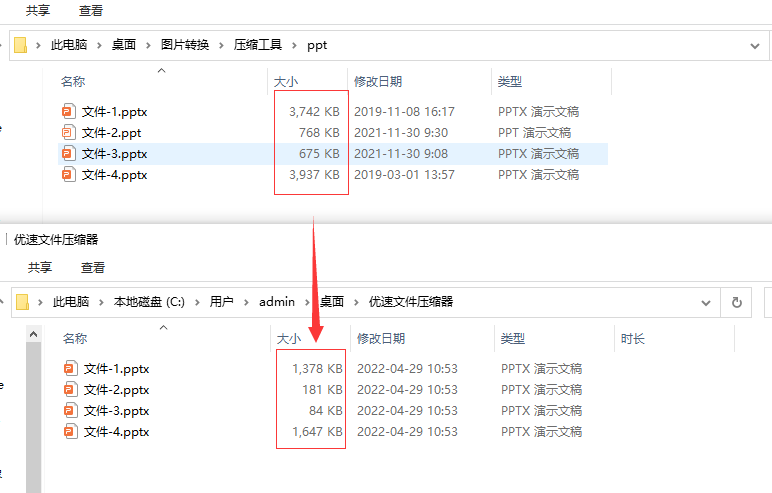Viewport: 772px width, 493px height.
Task: Select the 文件-2.ppt file name
Action: point(111,133)
